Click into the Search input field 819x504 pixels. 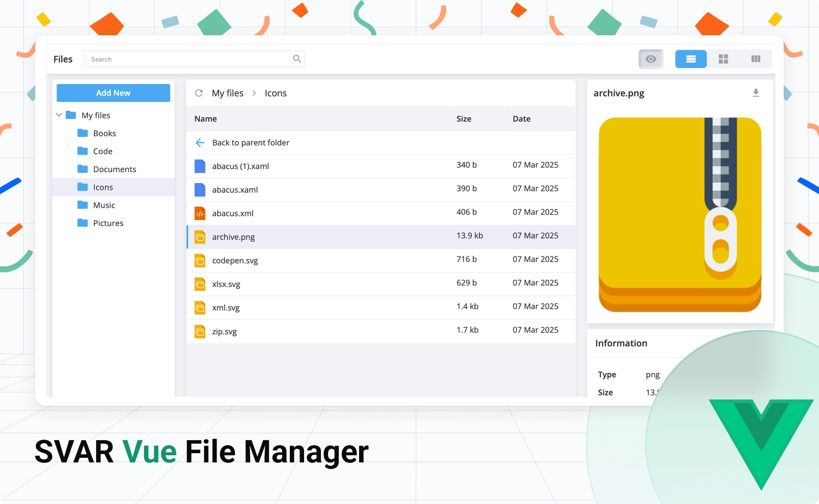194,59
